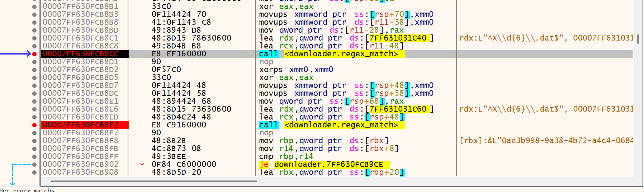Click opcode bytes 48:8D5D 20
Image resolution: width=644 pixels, height=192 pixels.
176,172
